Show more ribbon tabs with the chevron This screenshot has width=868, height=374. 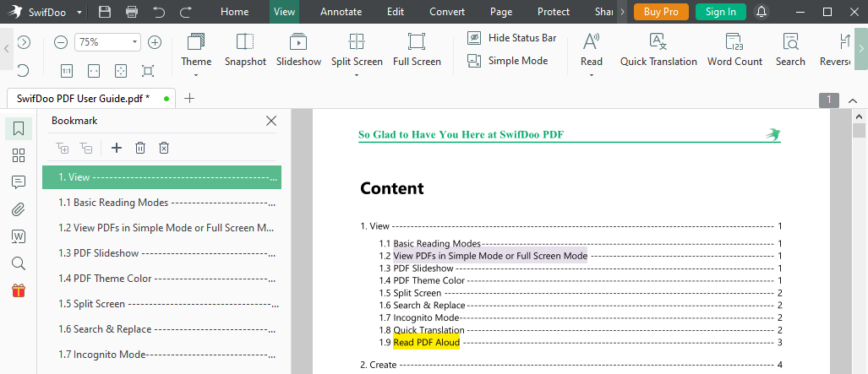[x=622, y=12]
